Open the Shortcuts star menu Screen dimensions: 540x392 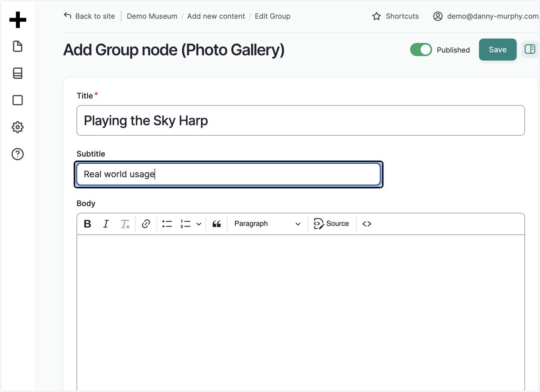(396, 16)
